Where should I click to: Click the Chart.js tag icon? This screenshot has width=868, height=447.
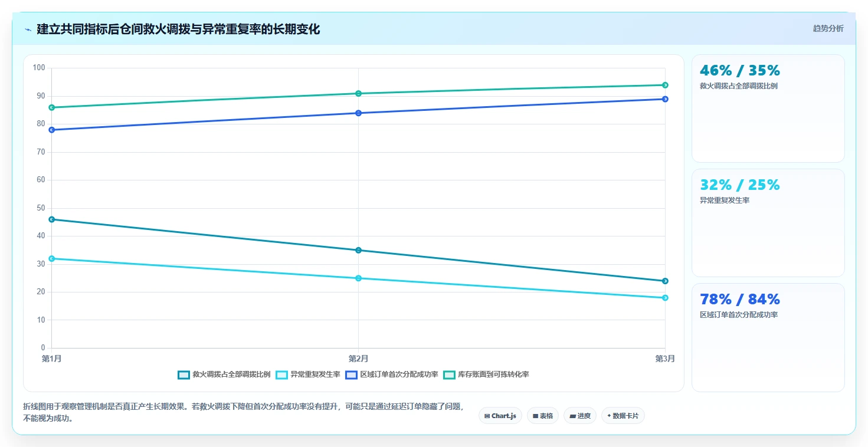click(x=487, y=416)
